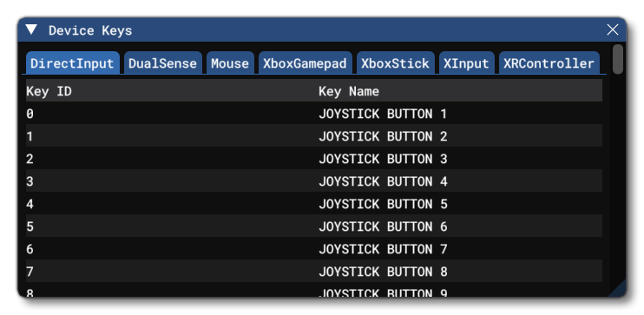644x315 pixels.
Task: Switch to the XboxGamepad tab
Action: pyautogui.click(x=305, y=63)
